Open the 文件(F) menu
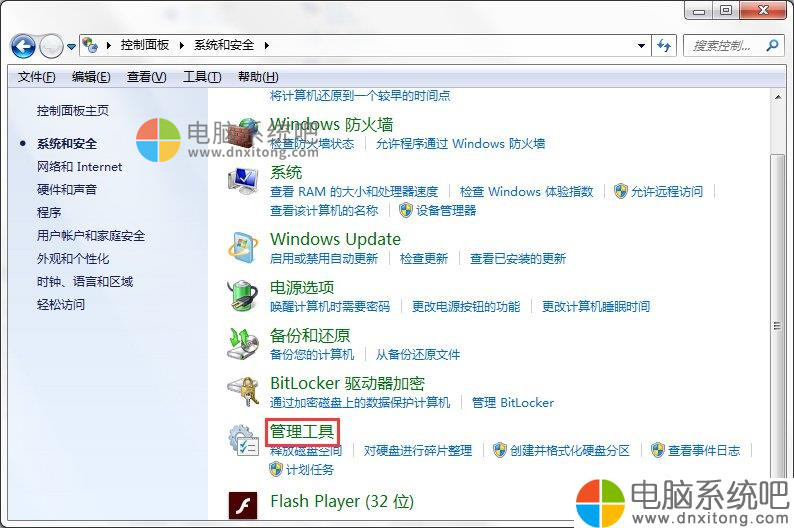This screenshot has width=794, height=528. tap(36, 77)
